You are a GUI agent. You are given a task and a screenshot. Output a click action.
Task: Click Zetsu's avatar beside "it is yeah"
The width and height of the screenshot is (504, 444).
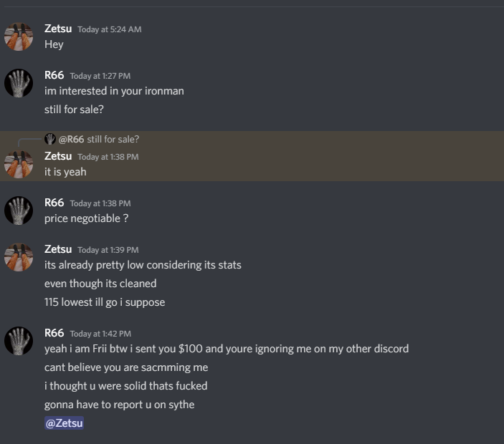point(19,164)
